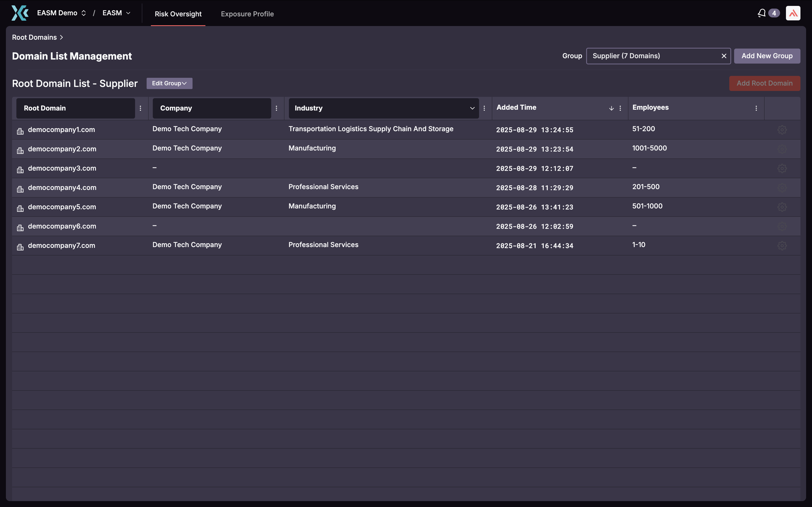Open settings gear on democompany7.com row
Screen dimensions: 812x507
click(x=782, y=245)
